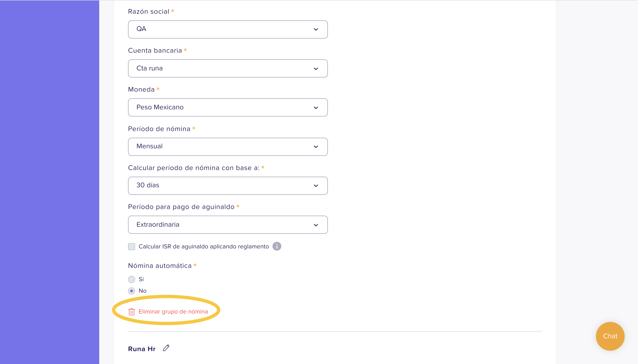Image resolution: width=638 pixels, height=364 pixels.
Task: Open the Período de nómina Mensual dropdown
Action: tap(228, 147)
